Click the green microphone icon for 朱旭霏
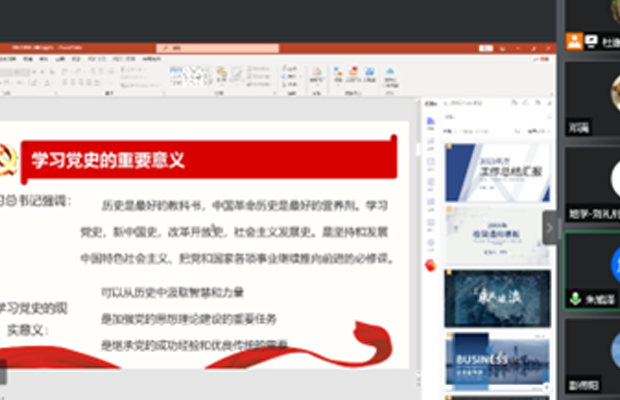The width and height of the screenshot is (620, 400). pos(576,298)
